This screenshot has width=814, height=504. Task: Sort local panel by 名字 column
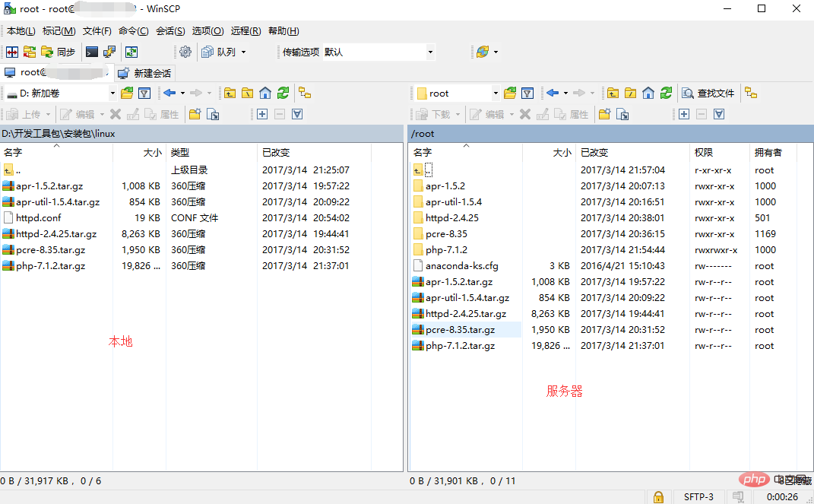(56, 152)
